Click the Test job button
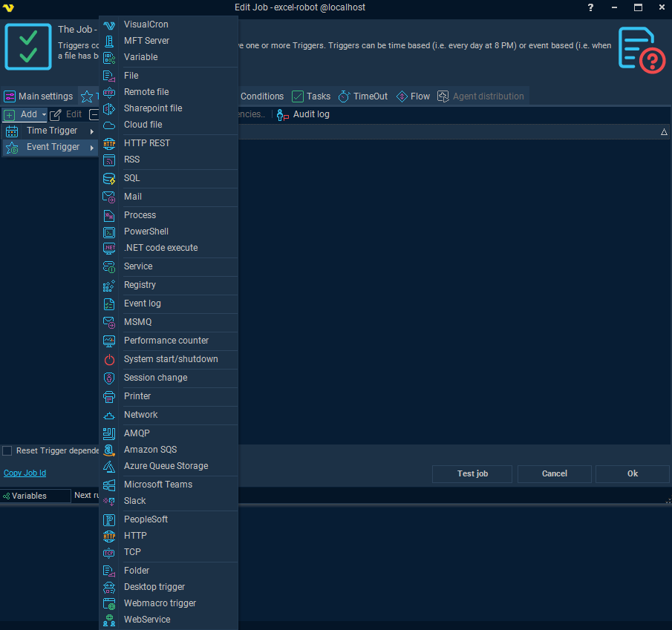The height and width of the screenshot is (630, 672). click(x=472, y=473)
